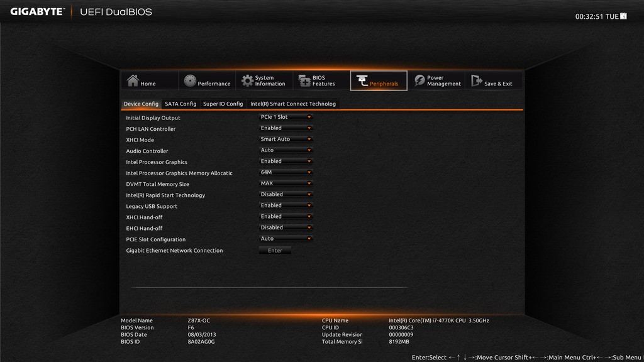Select Intel Processor Graphics Memory Allocation label
The width and height of the screenshot is (644, 362).
click(x=179, y=173)
